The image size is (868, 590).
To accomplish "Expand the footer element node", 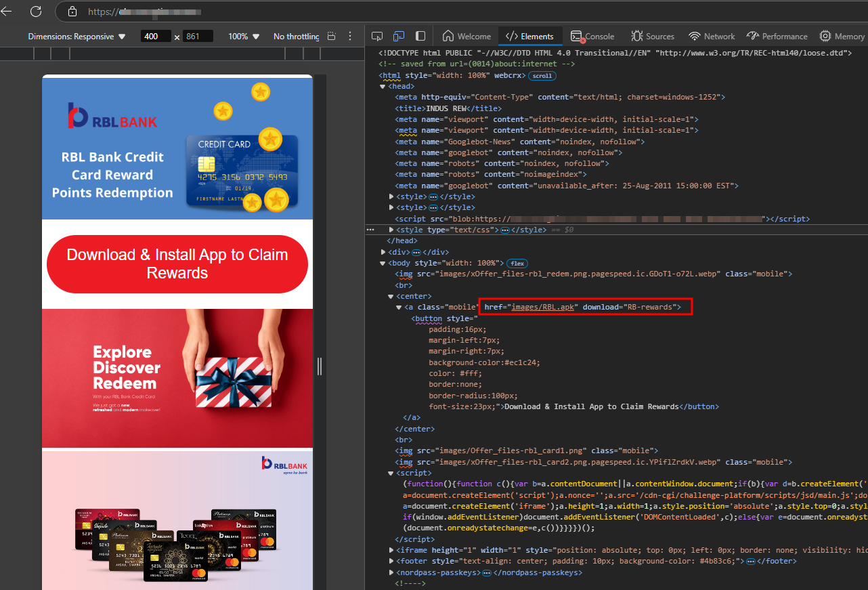I will tap(391, 562).
